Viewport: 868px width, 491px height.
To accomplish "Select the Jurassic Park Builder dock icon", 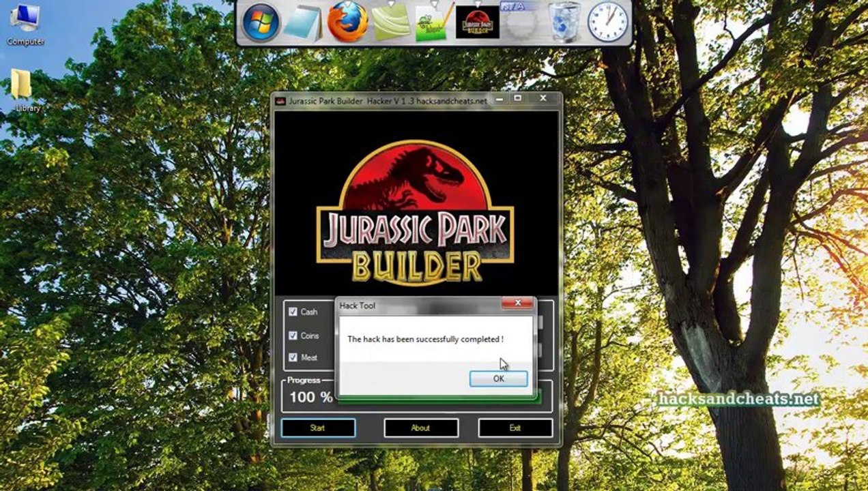I will pos(478,22).
